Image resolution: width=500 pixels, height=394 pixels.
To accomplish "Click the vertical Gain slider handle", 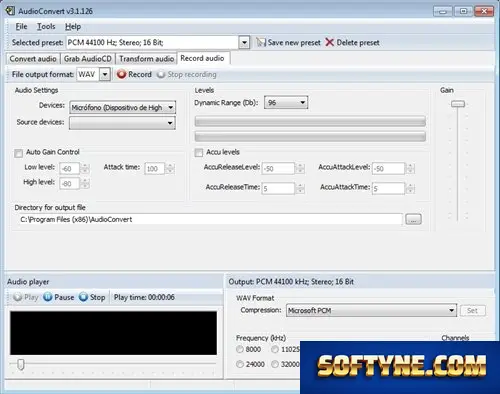I will tap(458, 104).
